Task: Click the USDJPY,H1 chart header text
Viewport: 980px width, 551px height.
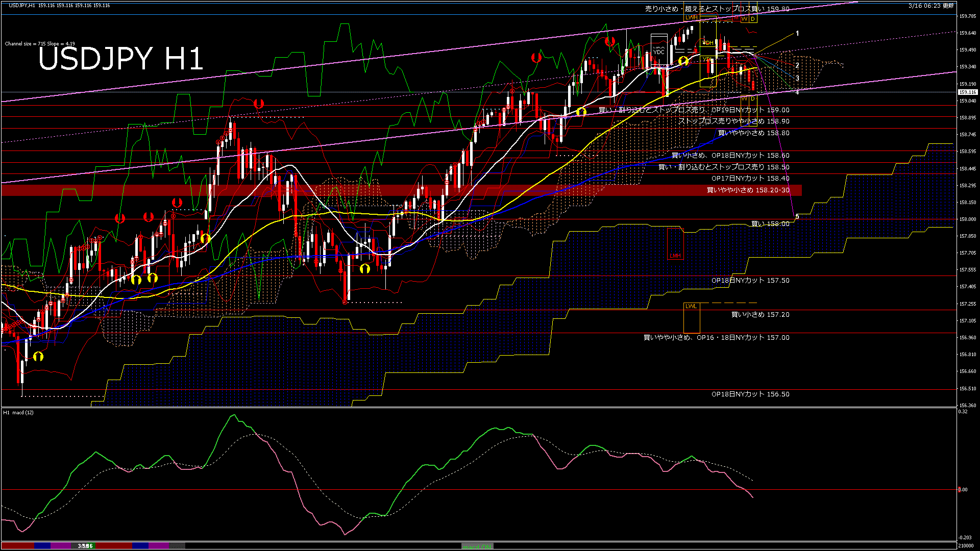Action: 22,5
